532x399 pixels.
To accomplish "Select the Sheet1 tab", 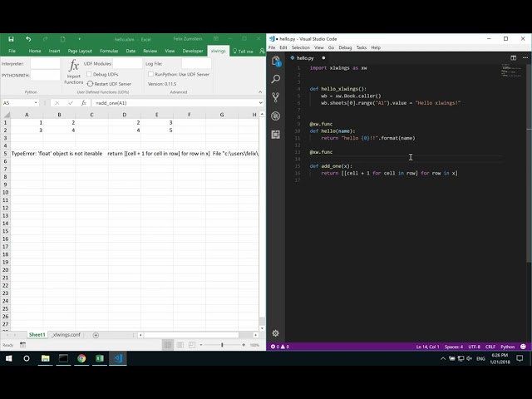I will pos(37,335).
